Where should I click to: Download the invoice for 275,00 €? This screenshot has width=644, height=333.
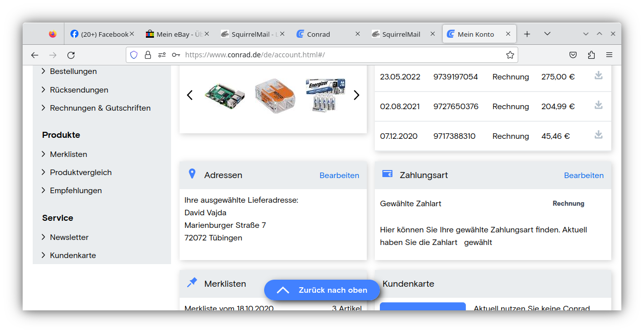point(598,76)
